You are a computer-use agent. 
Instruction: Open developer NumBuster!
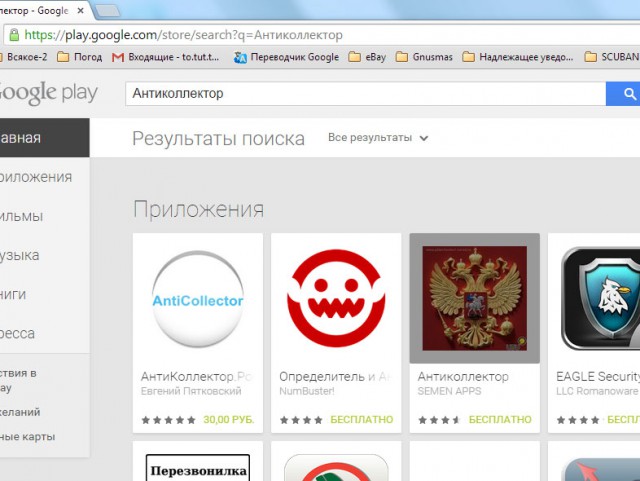click(x=307, y=391)
